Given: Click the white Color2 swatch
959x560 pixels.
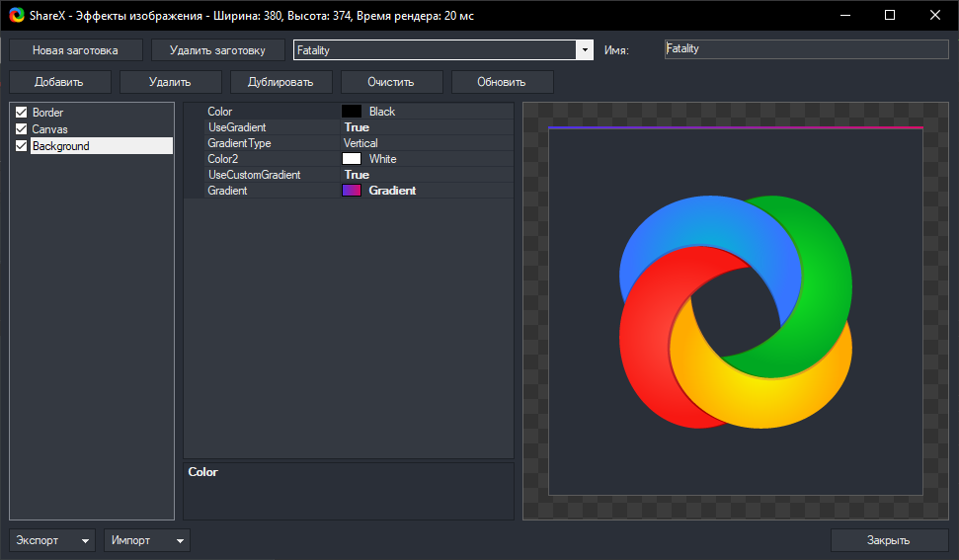Looking at the screenshot, I should click(x=351, y=158).
